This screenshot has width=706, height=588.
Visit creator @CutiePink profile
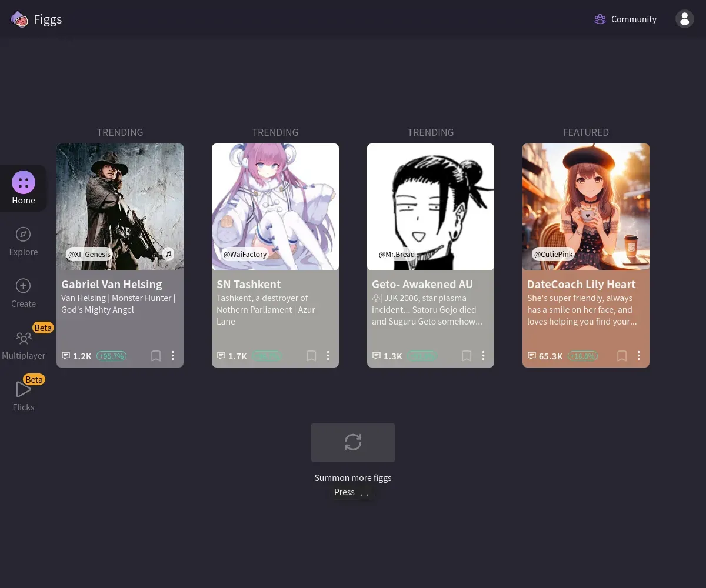(x=554, y=255)
